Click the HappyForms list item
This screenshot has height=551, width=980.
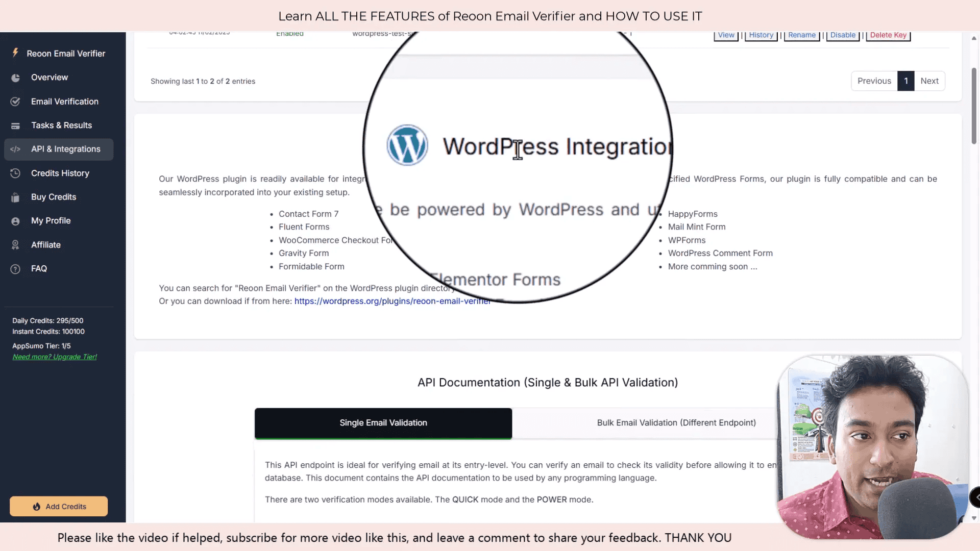693,214
